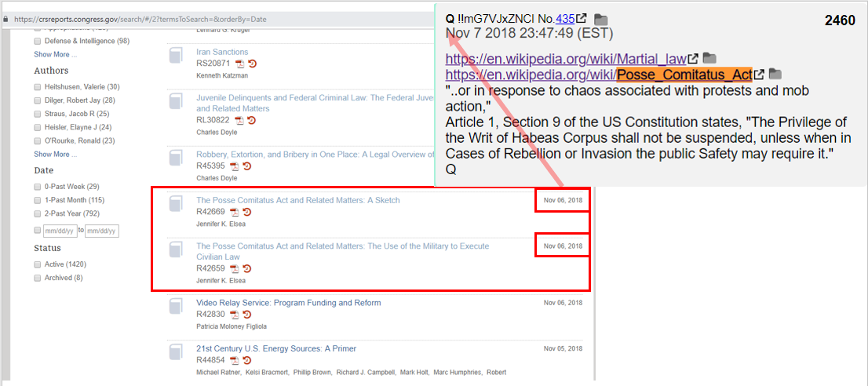Image resolution: width=868 pixels, height=386 pixels.
Task: Enable the 2-Past Year (792) date filter
Action: click(x=37, y=213)
